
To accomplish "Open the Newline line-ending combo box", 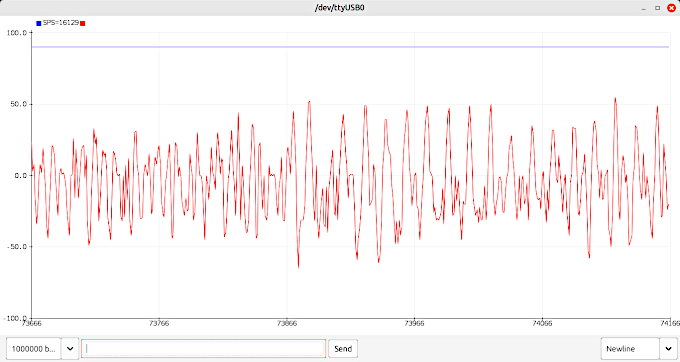I will coord(630,349).
